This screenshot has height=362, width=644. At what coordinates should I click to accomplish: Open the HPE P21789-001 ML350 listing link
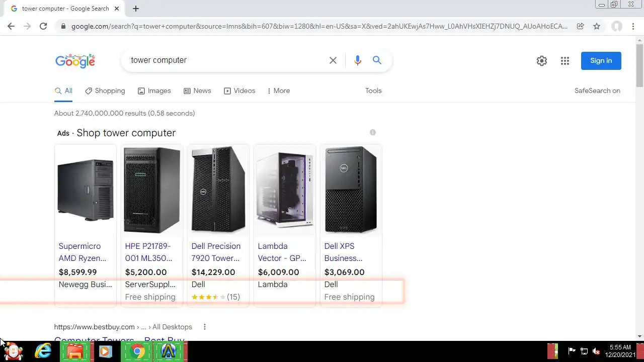coord(149,252)
